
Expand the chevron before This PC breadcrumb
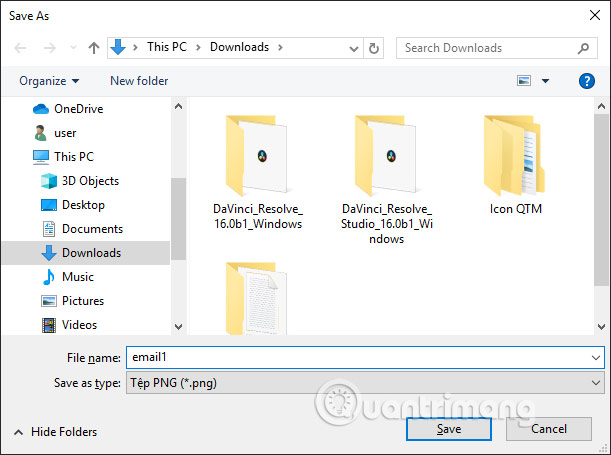click(135, 48)
